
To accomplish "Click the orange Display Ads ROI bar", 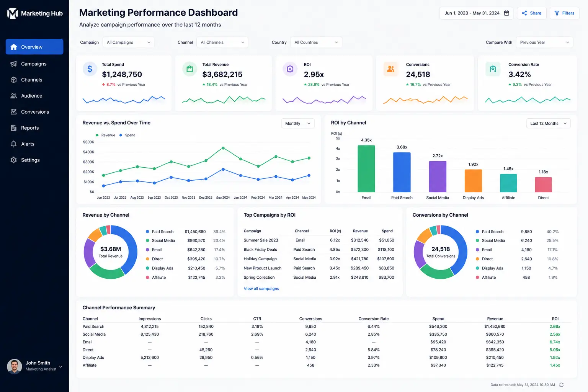I will pos(473,181).
